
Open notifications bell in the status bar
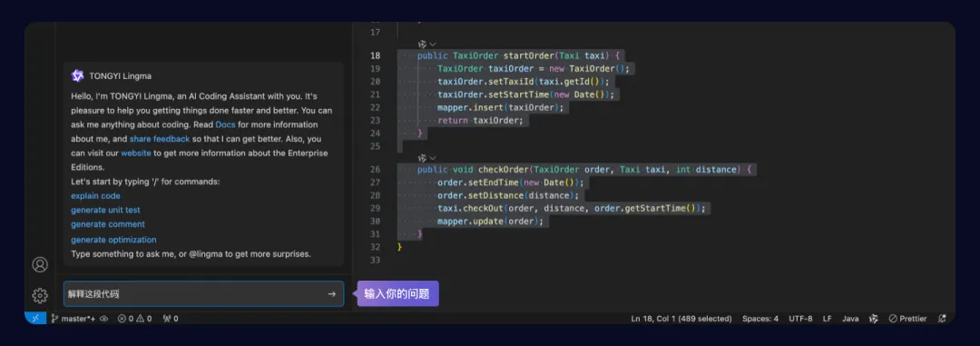tap(942, 319)
